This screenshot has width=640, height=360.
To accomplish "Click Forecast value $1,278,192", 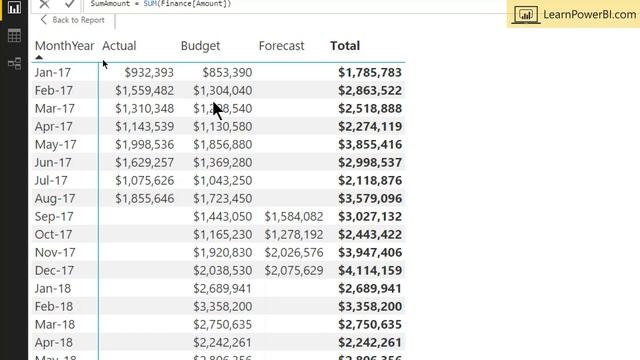I will click(294, 234).
